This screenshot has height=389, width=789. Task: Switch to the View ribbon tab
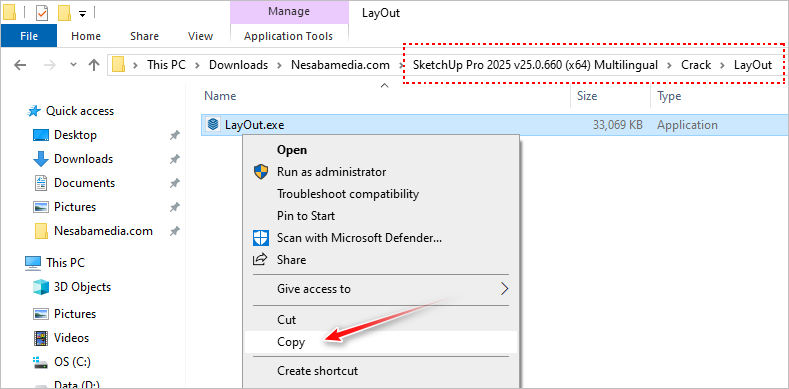tap(200, 36)
